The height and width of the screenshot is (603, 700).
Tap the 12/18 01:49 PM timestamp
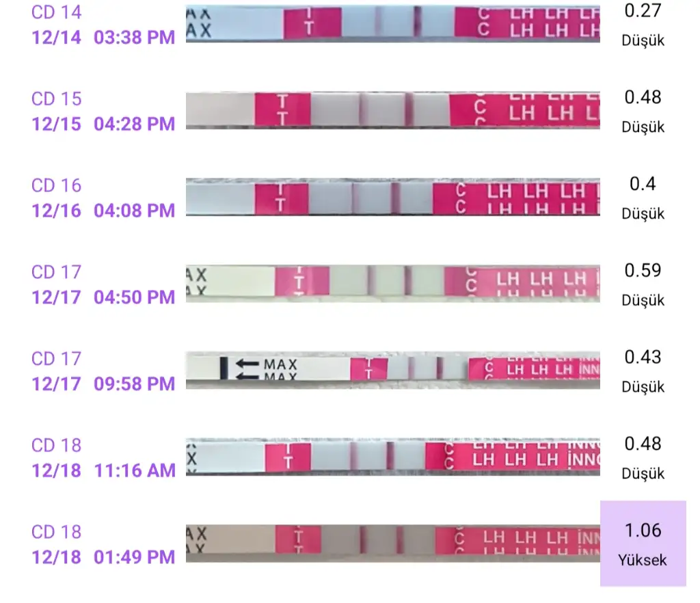103,558
